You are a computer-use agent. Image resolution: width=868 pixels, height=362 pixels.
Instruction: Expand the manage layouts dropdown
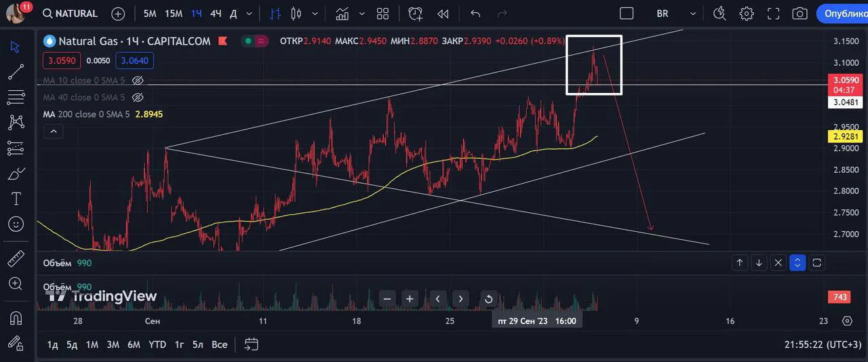[x=692, y=14]
